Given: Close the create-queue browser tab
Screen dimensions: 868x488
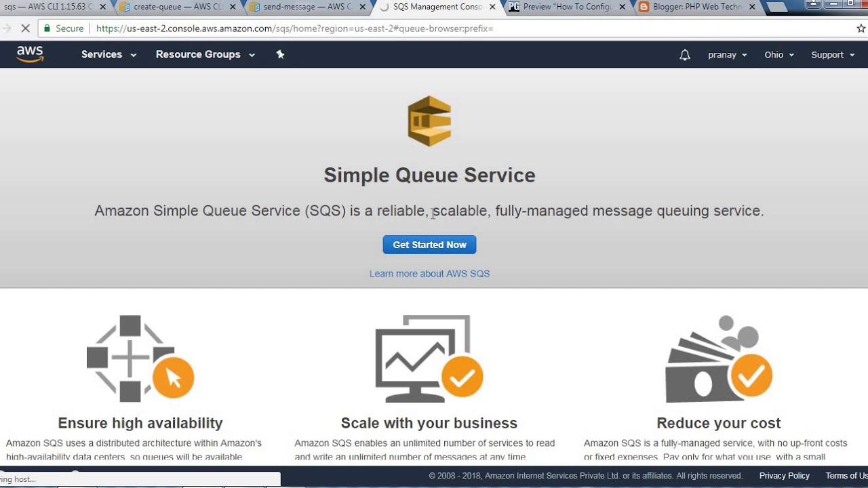Looking at the screenshot, I should tap(233, 7).
